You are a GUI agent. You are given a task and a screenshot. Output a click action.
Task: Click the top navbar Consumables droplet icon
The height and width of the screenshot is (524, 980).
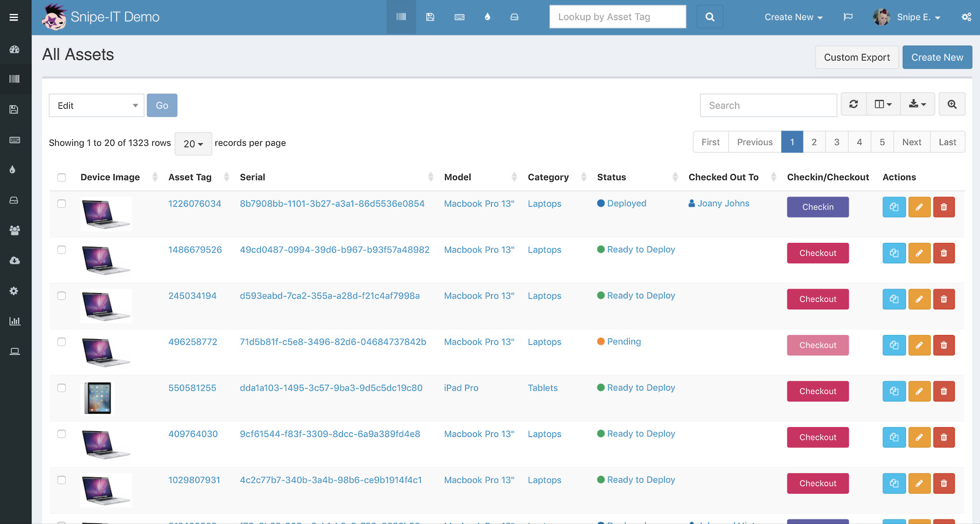point(487,17)
